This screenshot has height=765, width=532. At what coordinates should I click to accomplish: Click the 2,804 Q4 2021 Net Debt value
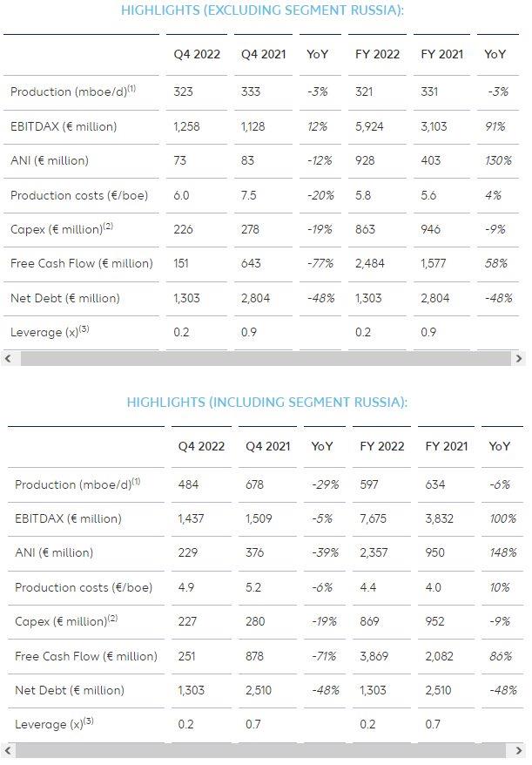[x=255, y=298]
